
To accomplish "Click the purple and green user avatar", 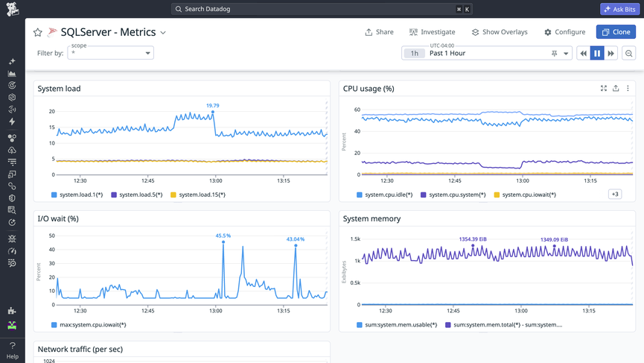I will (12, 326).
